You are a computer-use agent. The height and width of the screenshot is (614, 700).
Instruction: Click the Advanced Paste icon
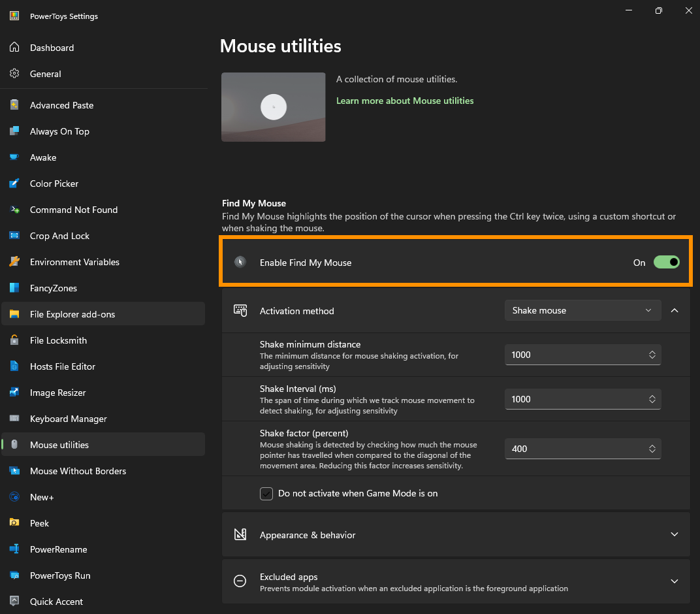tap(14, 105)
